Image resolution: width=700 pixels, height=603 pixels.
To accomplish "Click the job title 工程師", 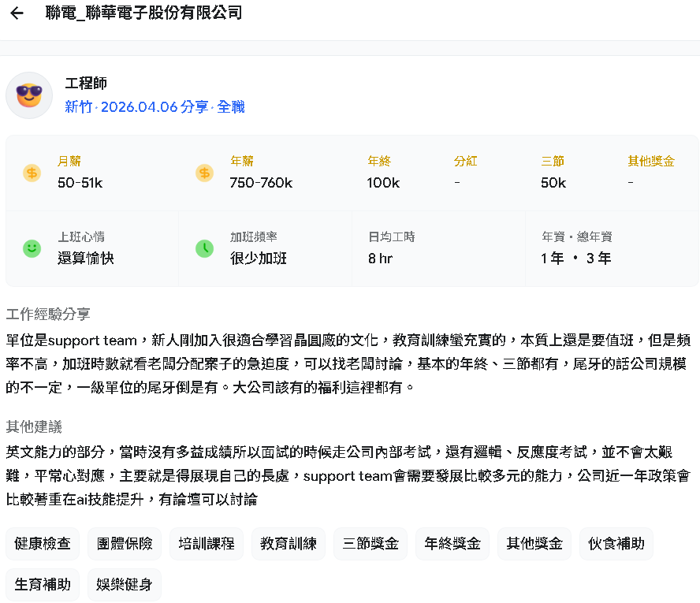I will point(86,84).
